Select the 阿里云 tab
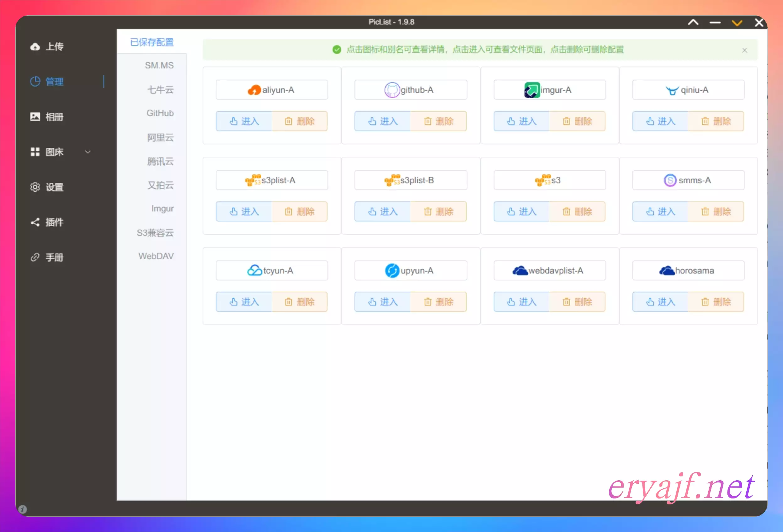 point(160,137)
